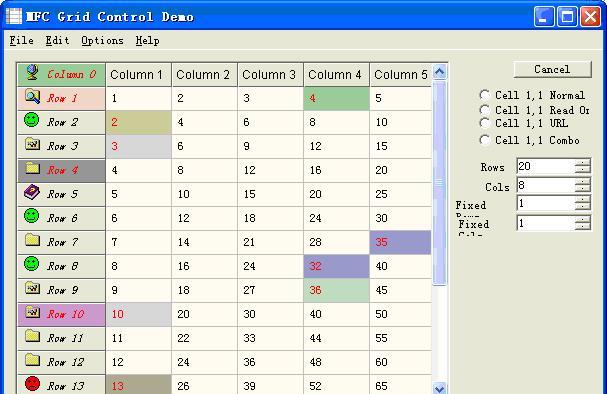
Task: Click the Fixed Rows input field
Action: tap(546, 203)
